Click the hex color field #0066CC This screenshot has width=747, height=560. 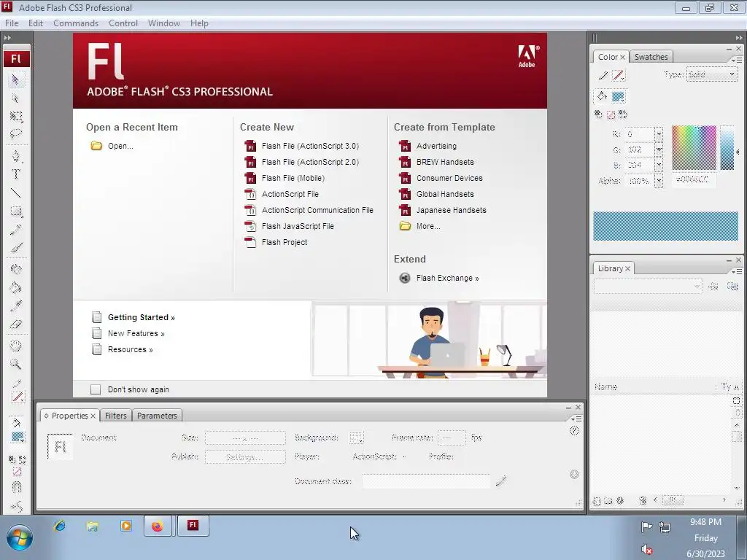[693, 179]
